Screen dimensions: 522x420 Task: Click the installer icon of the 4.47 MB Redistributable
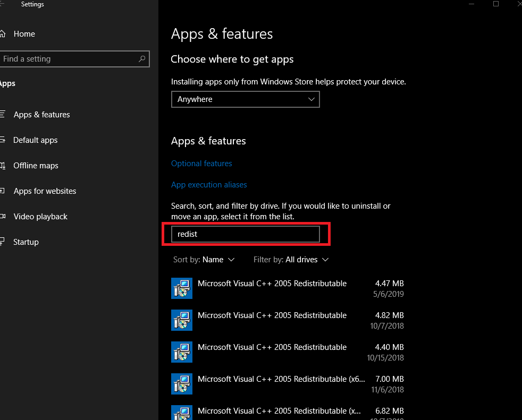[182, 288]
